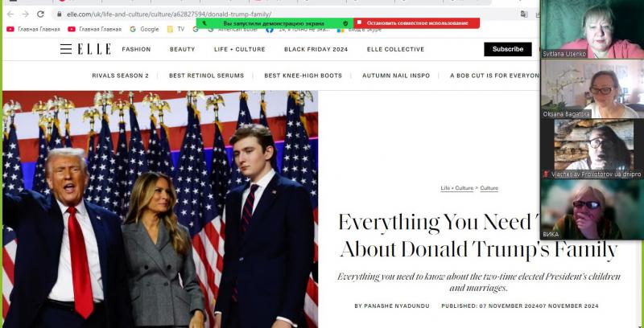The image size is (644, 328).
Task: Open the BEST KNEE-HIGH BOOTS link
Action: point(303,76)
